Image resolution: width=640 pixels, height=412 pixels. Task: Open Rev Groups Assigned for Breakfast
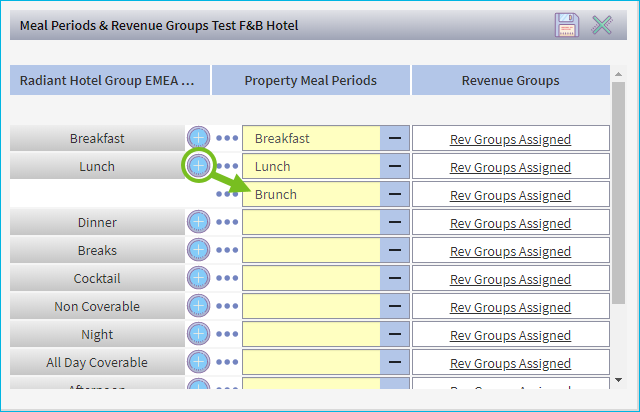[510, 139]
